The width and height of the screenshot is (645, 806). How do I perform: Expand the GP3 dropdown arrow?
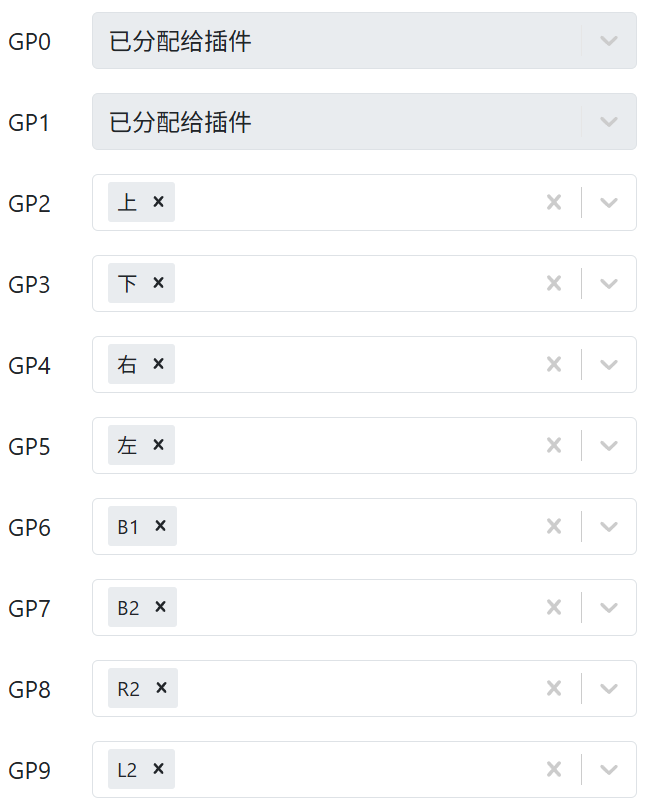(609, 284)
